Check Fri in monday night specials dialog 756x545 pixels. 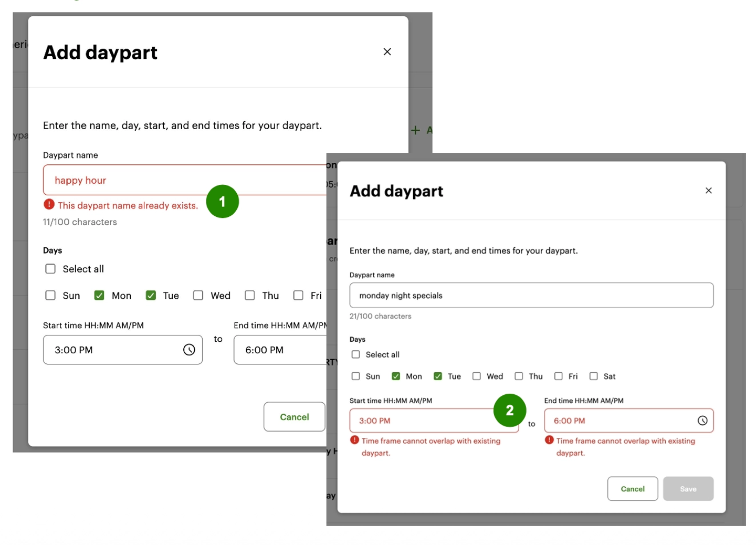pos(559,376)
